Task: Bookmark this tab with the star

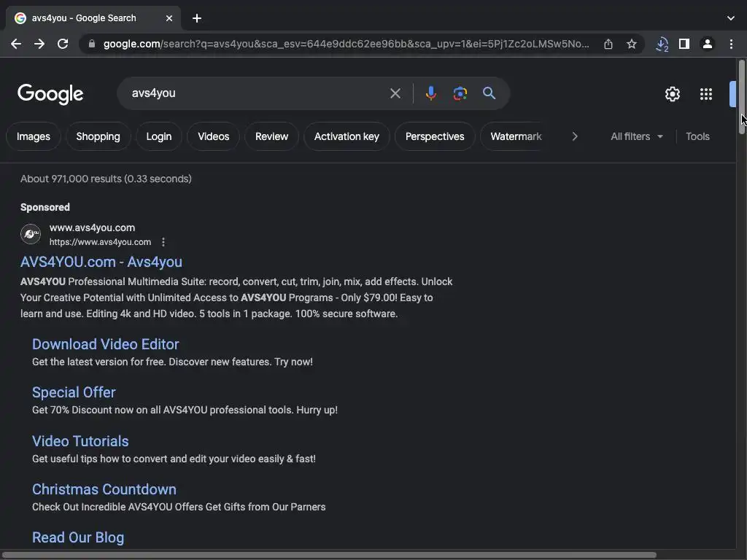Action: coord(632,44)
